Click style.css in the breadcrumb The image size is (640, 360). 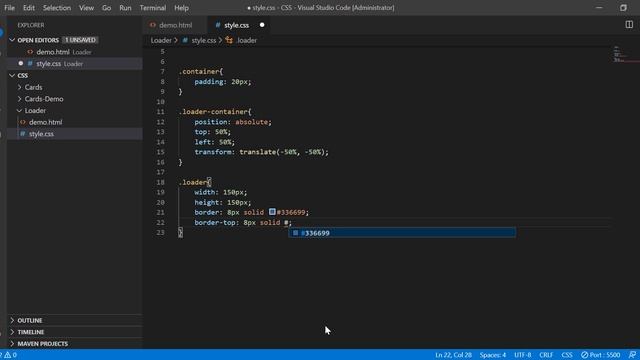click(203, 40)
